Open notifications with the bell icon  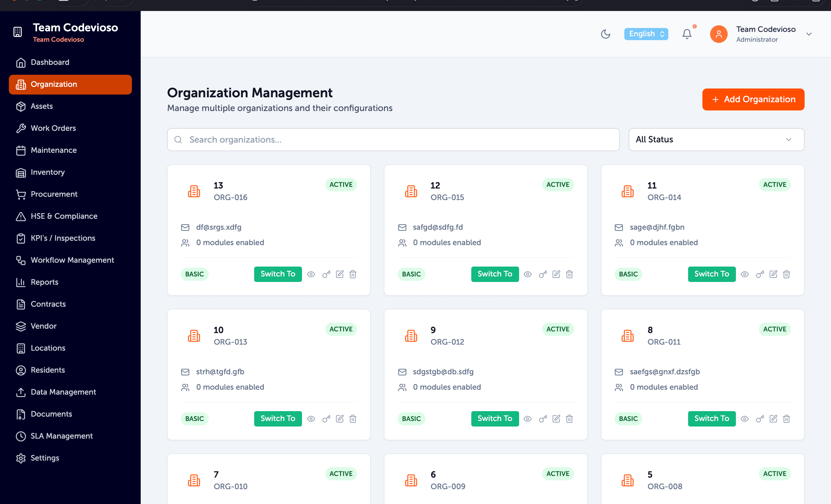click(x=687, y=34)
